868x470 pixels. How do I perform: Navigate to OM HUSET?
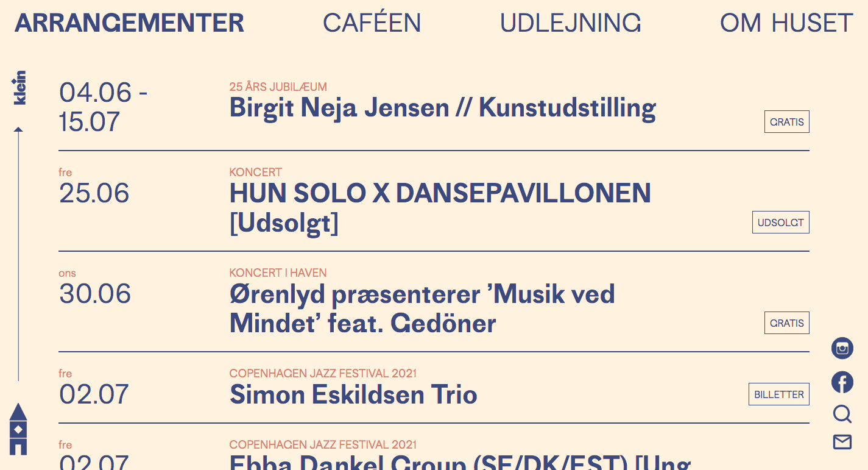click(786, 23)
